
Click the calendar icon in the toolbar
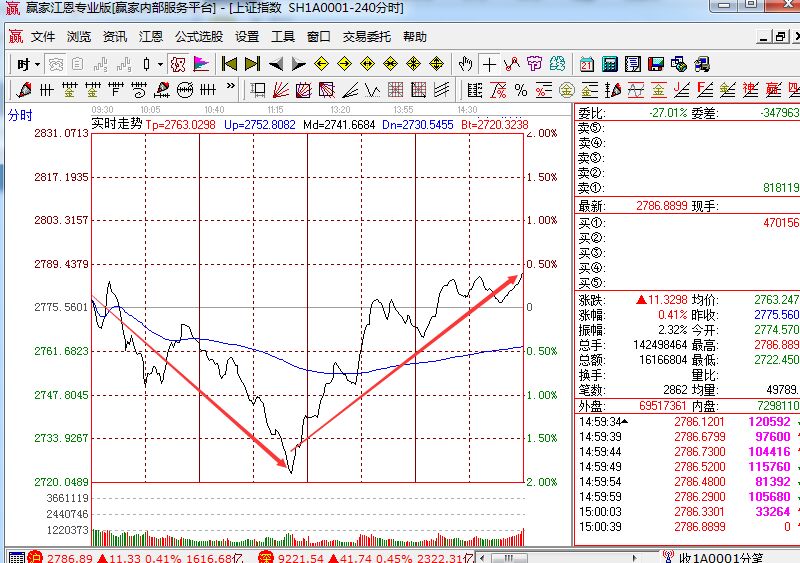point(586,64)
